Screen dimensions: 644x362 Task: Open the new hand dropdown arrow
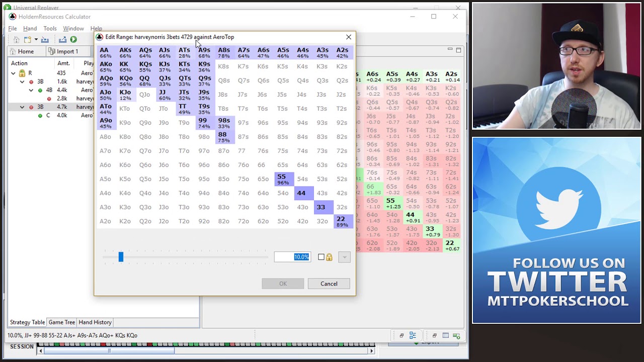(36, 40)
